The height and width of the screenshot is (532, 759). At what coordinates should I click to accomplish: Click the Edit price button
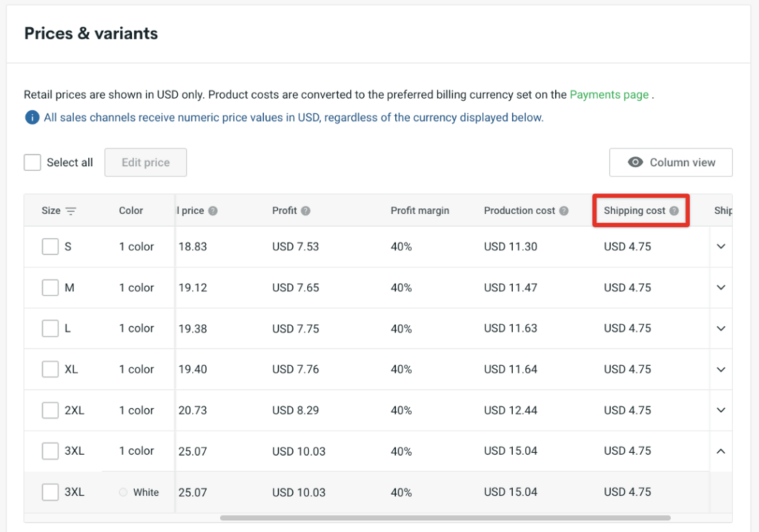[x=145, y=162]
